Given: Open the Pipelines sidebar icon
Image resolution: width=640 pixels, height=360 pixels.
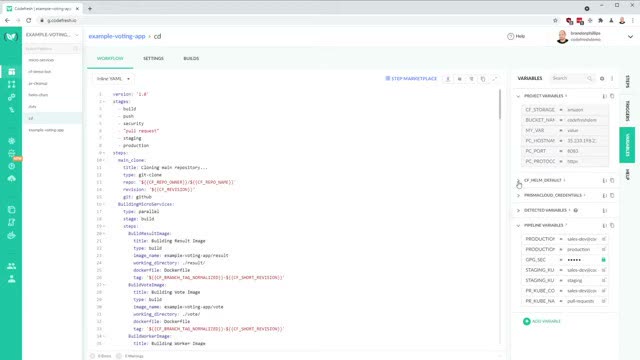Looking at the screenshot, I should click(11, 84).
